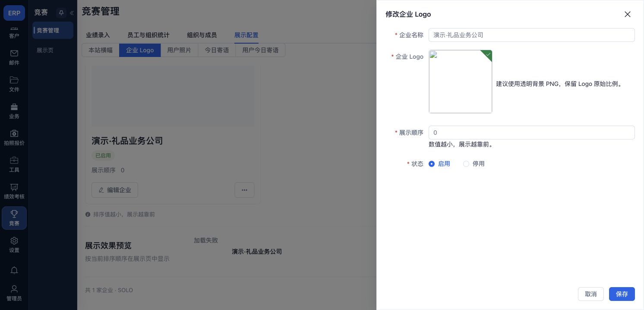Viewport: 644px width, 310px height.
Task: Open the 管理员 user profile
Action: (14, 293)
